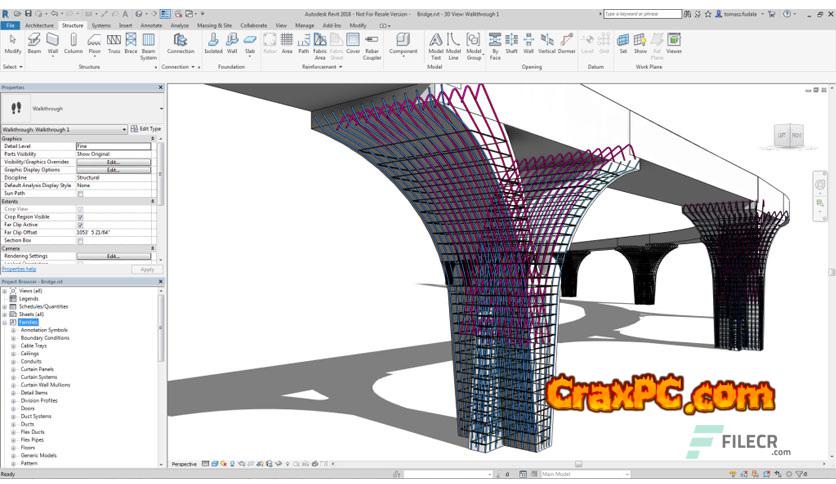This screenshot has width=836, height=484.
Task: Expand the Schedules/Quantities tree node
Action: coord(5,306)
